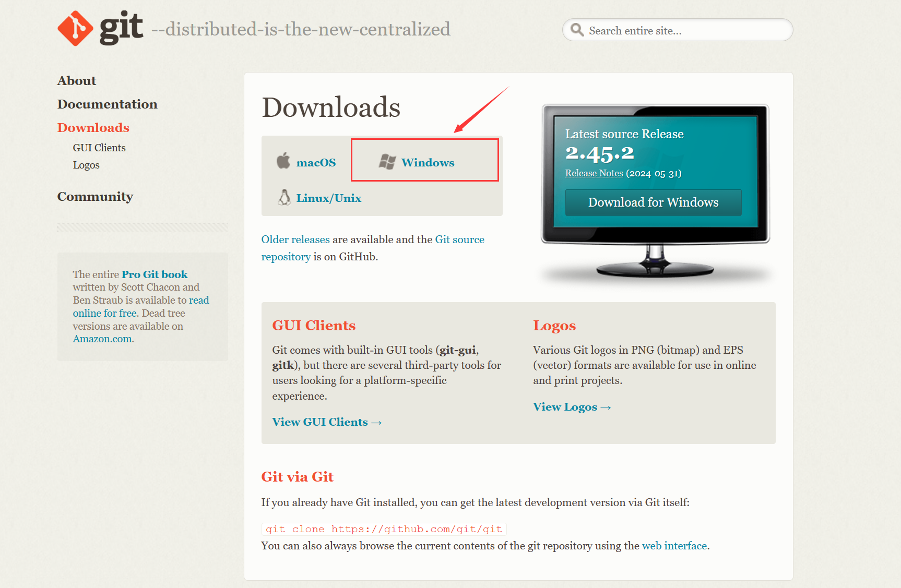Image resolution: width=901 pixels, height=588 pixels.
Task: Open the Release Notes link
Action: pyautogui.click(x=594, y=173)
